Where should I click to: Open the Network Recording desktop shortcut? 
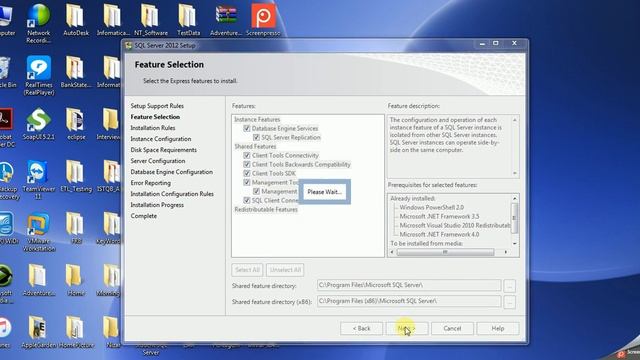(38, 23)
